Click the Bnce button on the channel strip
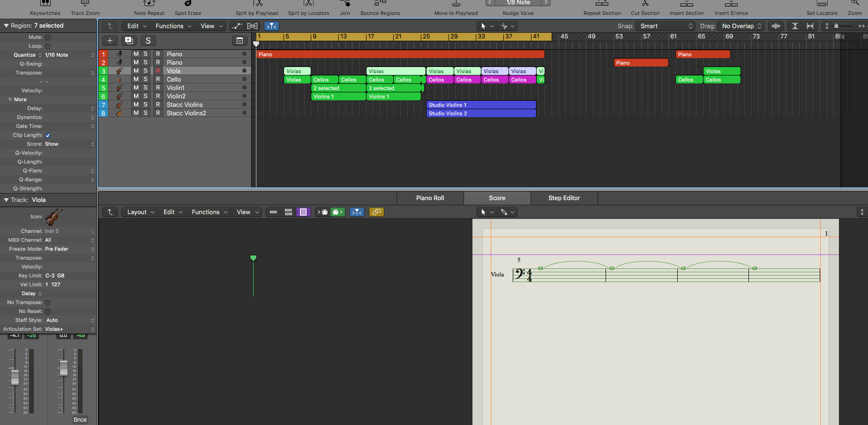 point(80,420)
